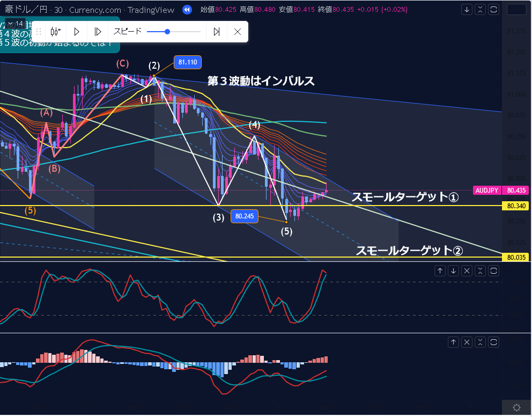The image size is (532, 417).
Task: Move stochastic oscillator pane down
Action: [x=453, y=270]
